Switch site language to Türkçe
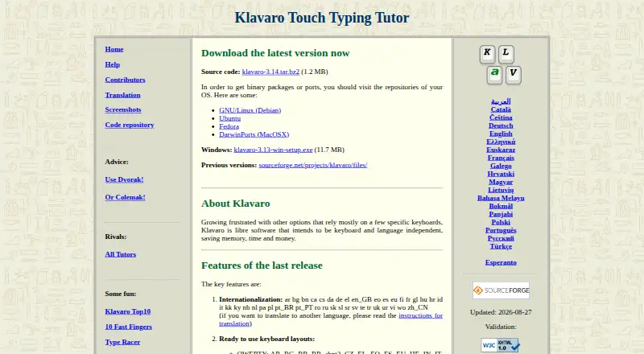The height and width of the screenshot is (354, 644). 501,246
